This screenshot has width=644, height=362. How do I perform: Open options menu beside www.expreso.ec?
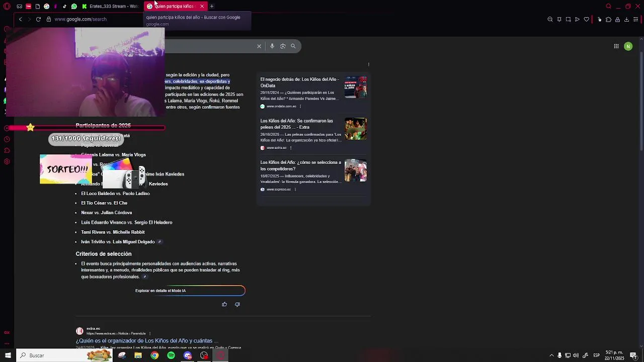tap(295, 190)
